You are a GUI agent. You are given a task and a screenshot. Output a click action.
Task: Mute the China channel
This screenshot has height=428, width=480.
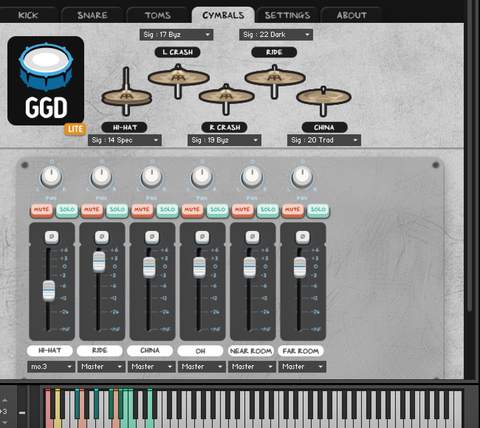(142, 210)
